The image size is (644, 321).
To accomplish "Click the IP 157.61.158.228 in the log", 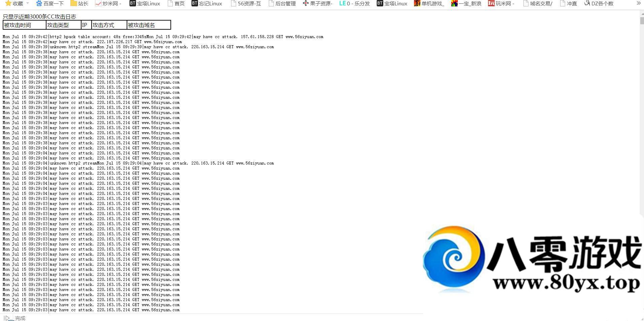I will [x=257, y=37].
